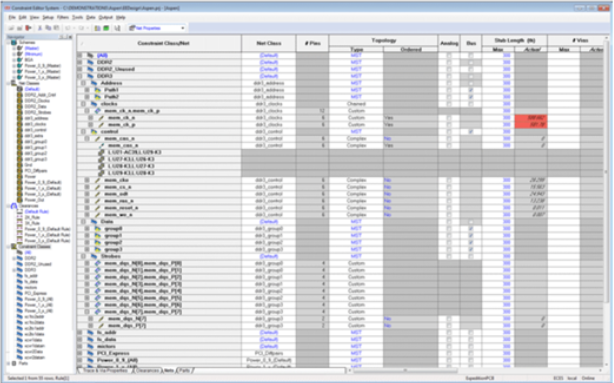614x383 pixels.
Task: Click the first toolbar icon on the left
Action: pyautogui.click(x=11, y=28)
